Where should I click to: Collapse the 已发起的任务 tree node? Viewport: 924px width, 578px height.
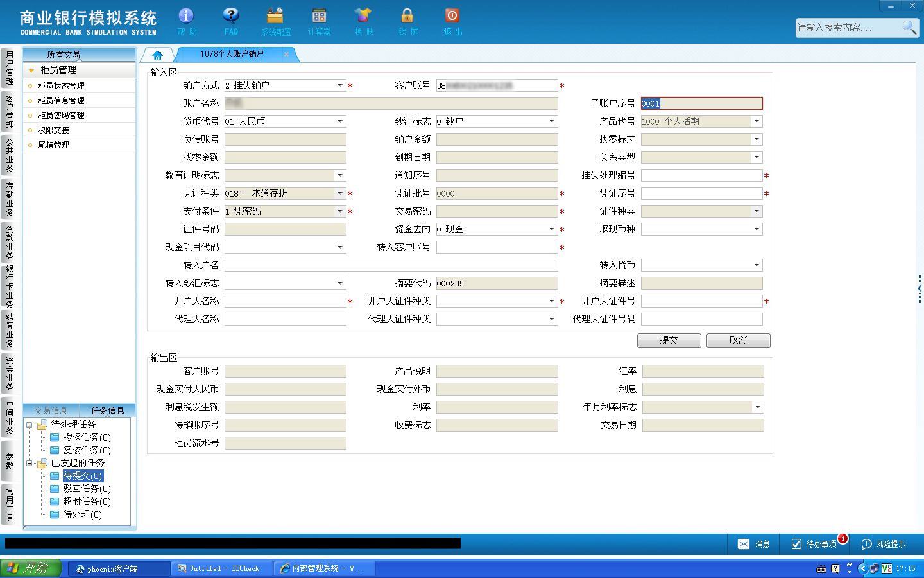(29, 463)
